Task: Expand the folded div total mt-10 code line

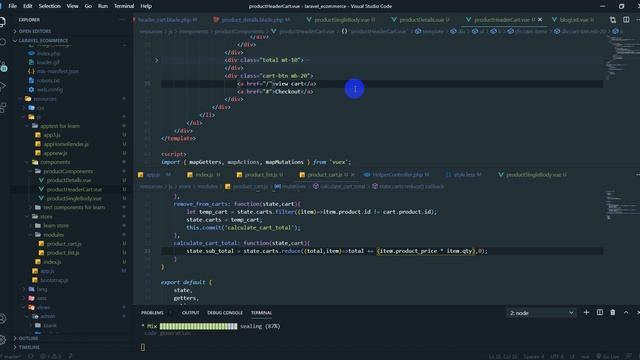Action: (156, 60)
